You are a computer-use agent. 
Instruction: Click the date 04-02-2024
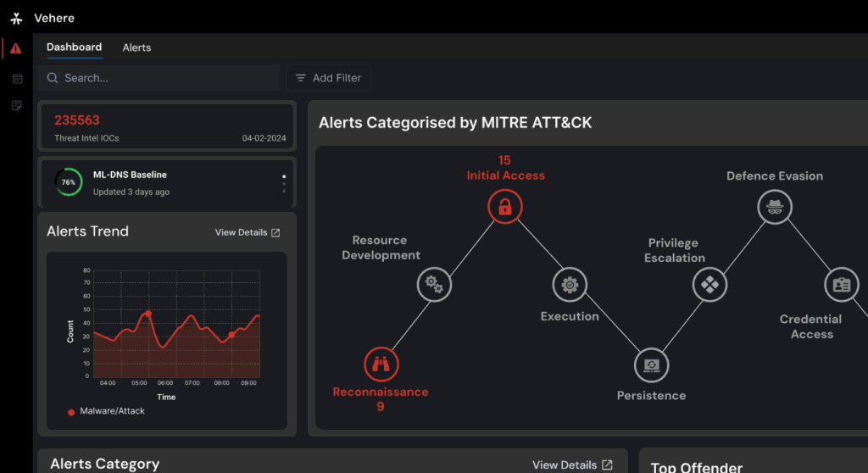tap(264, 138)
